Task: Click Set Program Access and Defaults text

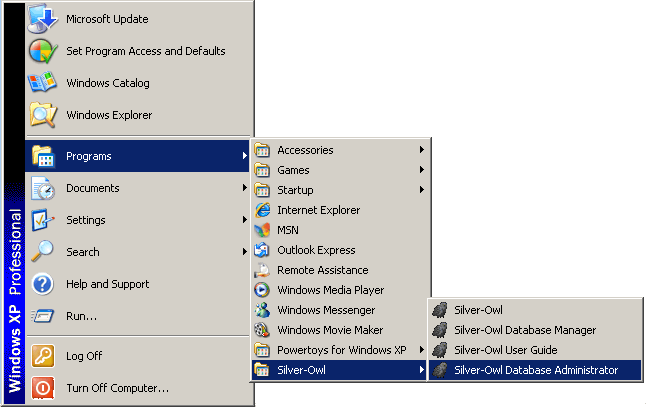Action: pos(146,51)
